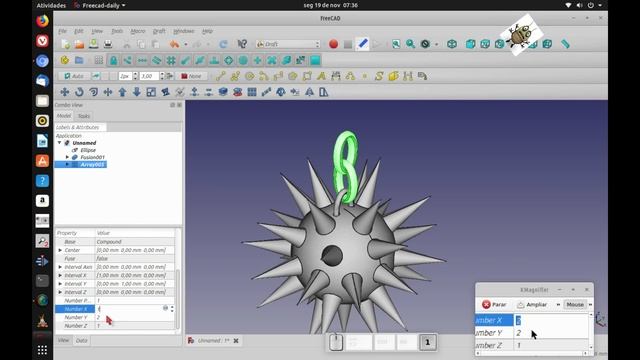Expand the Fusion001 tree node

click(67, 157)
